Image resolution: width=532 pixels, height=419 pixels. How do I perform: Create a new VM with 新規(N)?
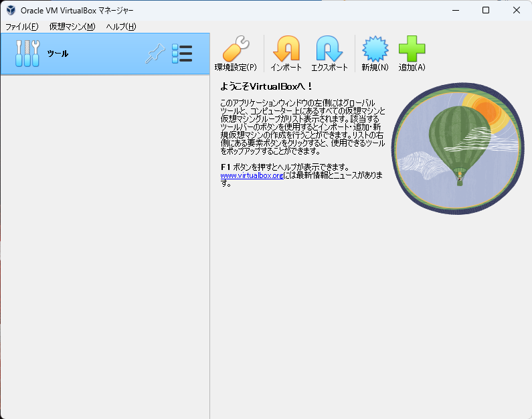coord(375,54)
